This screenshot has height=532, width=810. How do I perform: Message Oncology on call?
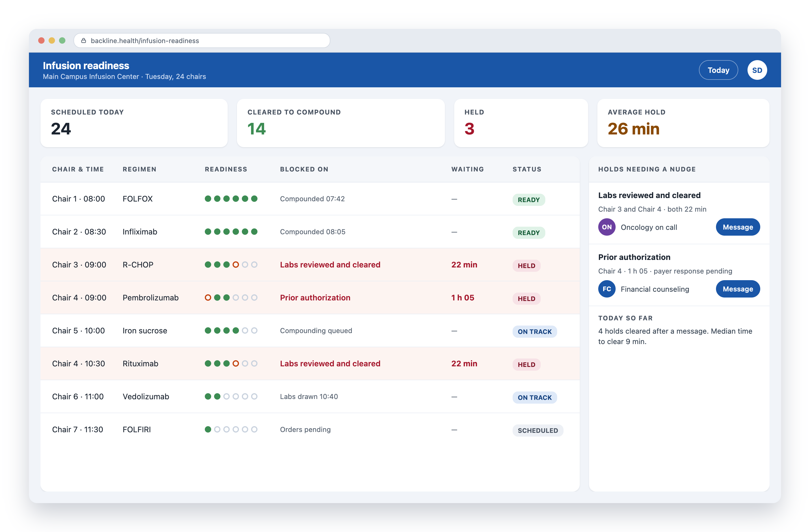(x=737, y=227)
